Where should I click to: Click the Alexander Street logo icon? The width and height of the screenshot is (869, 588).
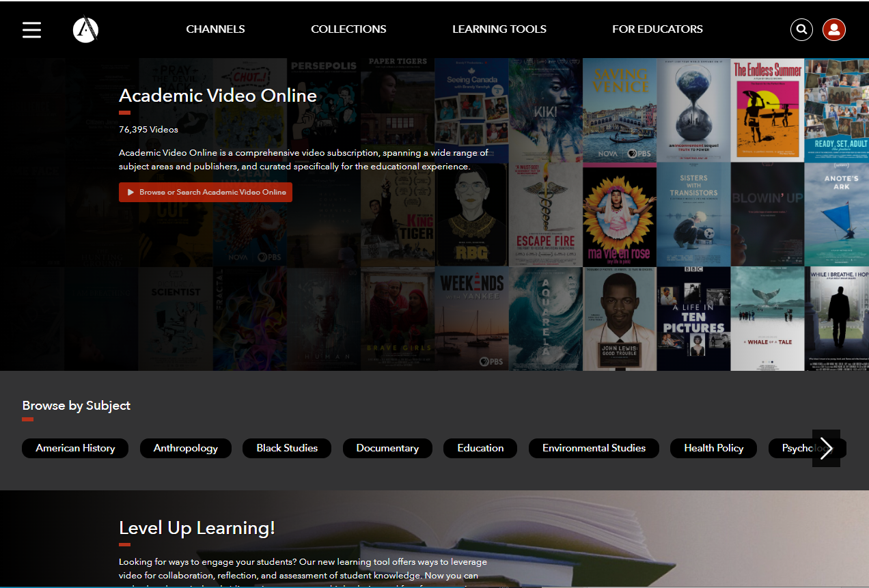85,29
